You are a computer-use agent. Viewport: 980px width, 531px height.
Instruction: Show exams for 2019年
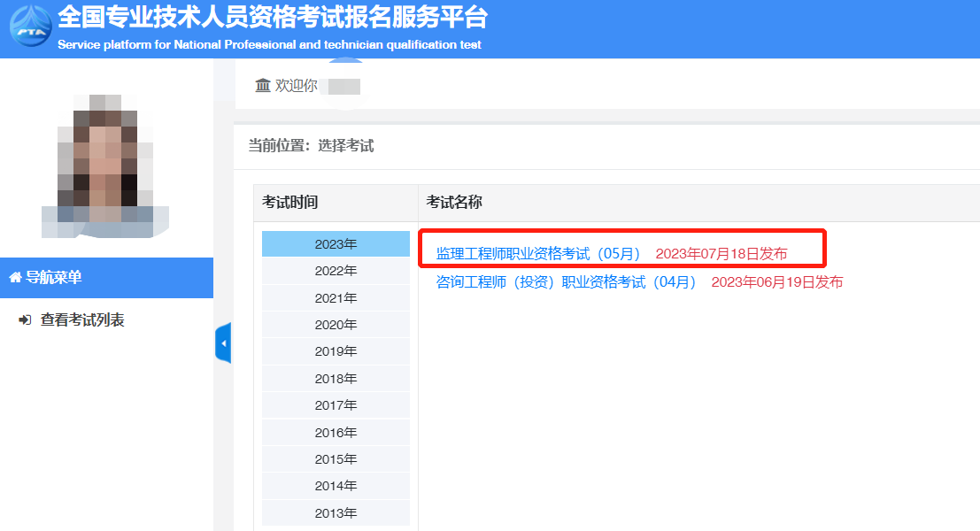coord(336,351)
